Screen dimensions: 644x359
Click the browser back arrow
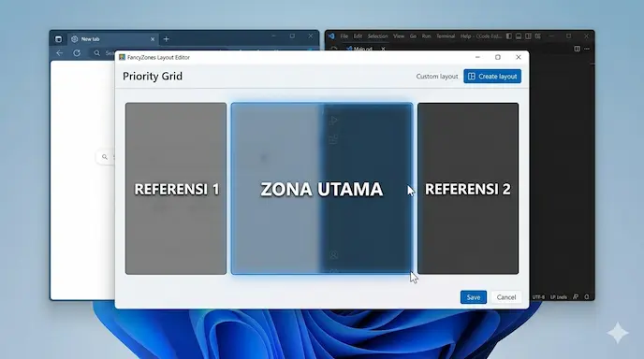(60, 53)
